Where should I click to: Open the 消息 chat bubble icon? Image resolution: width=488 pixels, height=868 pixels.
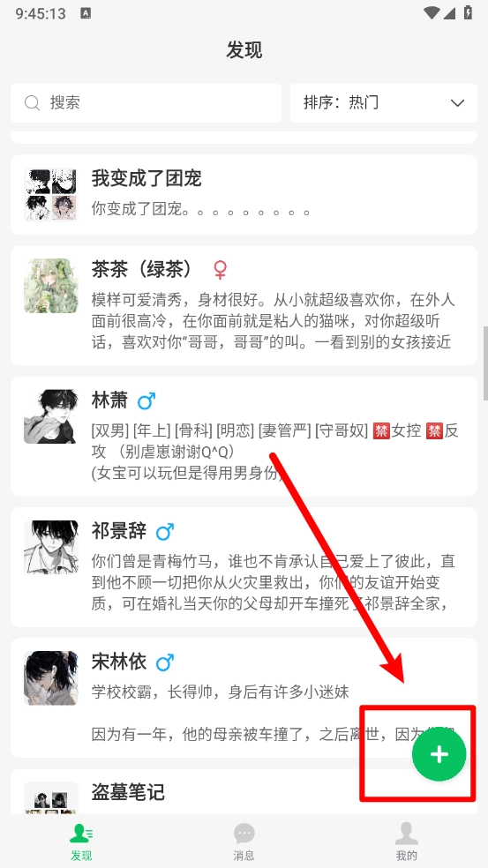(244, 833)
